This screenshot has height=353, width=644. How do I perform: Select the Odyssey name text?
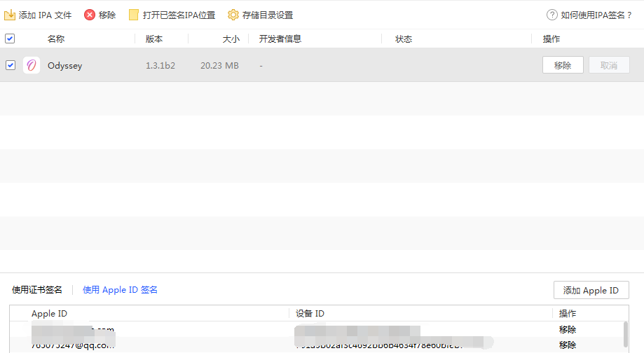[x=65, y=66]
